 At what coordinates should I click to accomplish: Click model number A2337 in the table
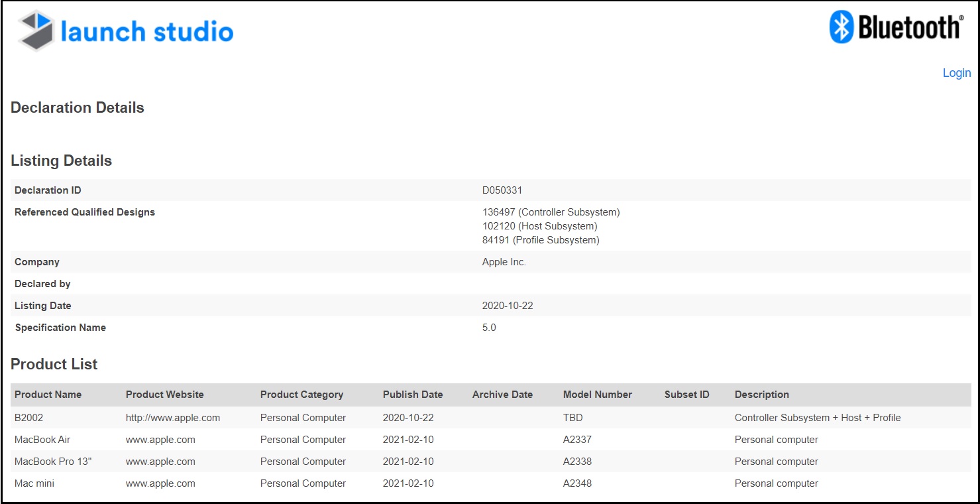[577, 440]
